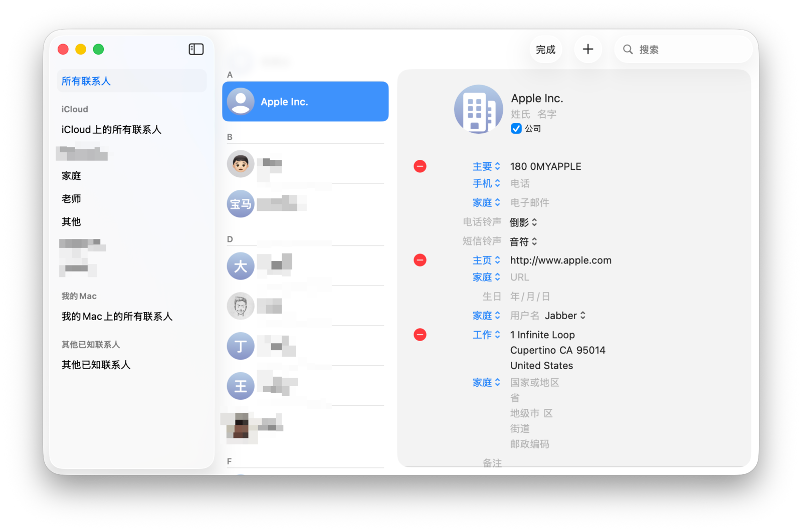
Task: Remove the 1 Infinite Loop work address
Action: 420,335
